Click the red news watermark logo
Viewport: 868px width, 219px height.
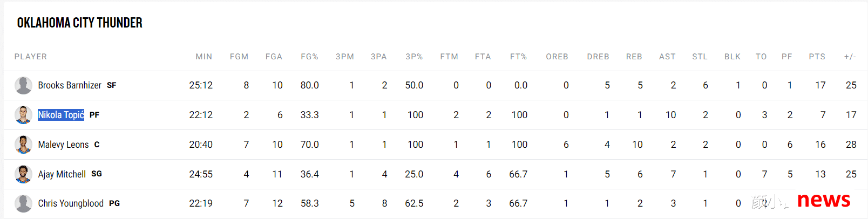pyautogui.click(x=824, y=200)
